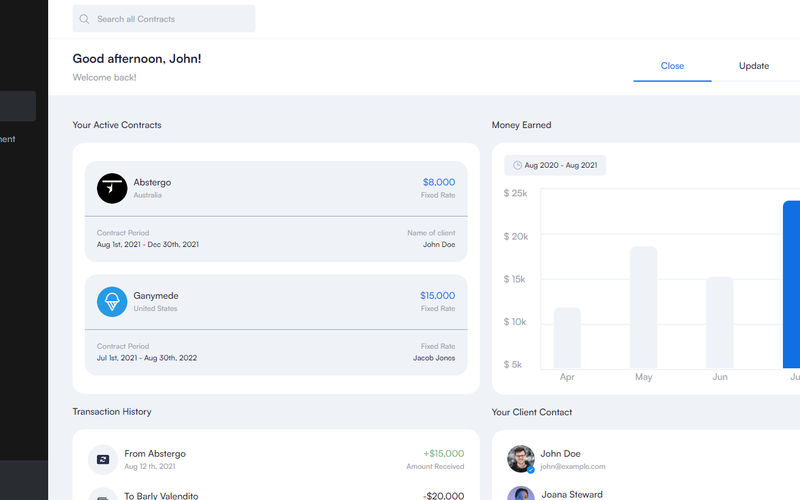This screenshot has width=800, height=500.
Task: Focus the Search all Contracts field
Action: (164, 19)
